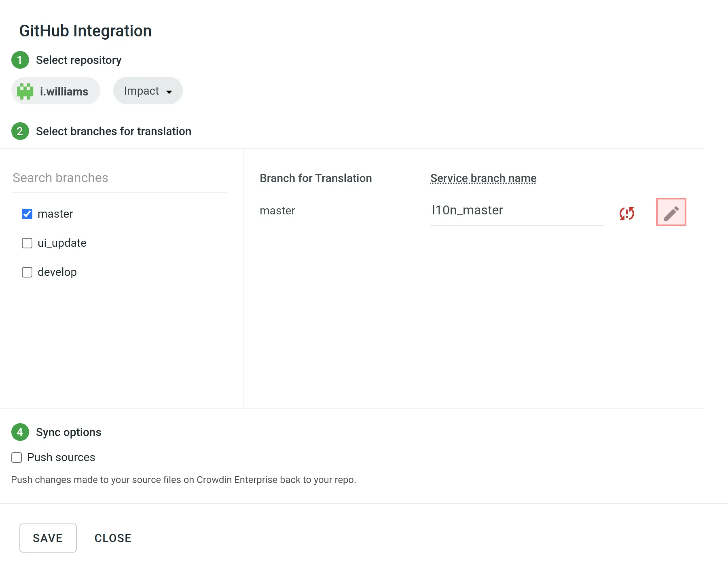Click the develop branch label
The image size is (728, 572).
tap(57, 272)
